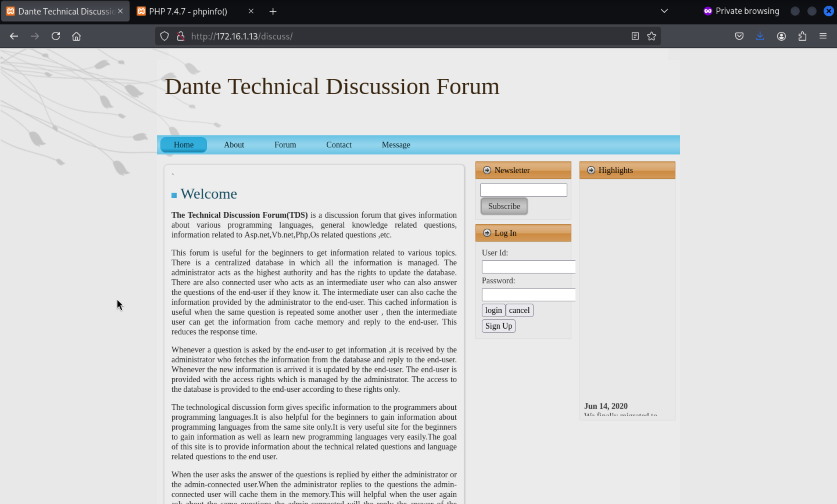Click the Sign Up button
Viewport: 837px width, 504px height.
pyautogui.click(x=498, y=326)
